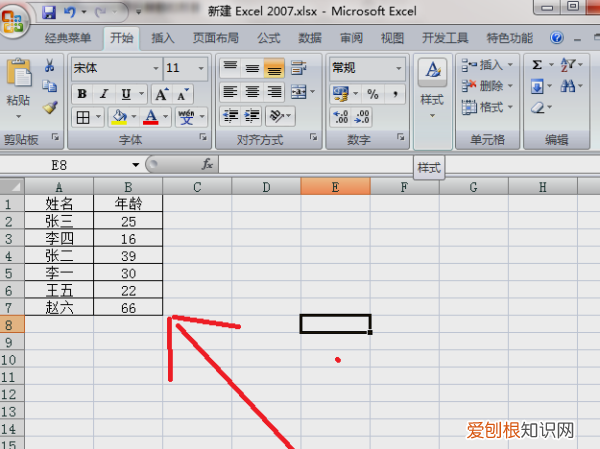Apply percent style to cell
Screen dimensions: 600x449
tap(372, 93)
